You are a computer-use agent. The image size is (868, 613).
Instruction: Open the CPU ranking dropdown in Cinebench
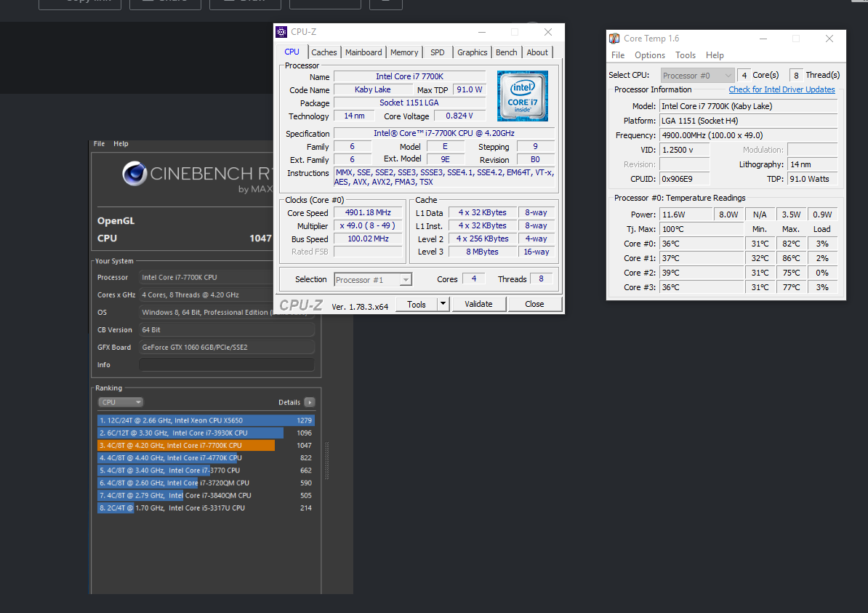[121, 402]
